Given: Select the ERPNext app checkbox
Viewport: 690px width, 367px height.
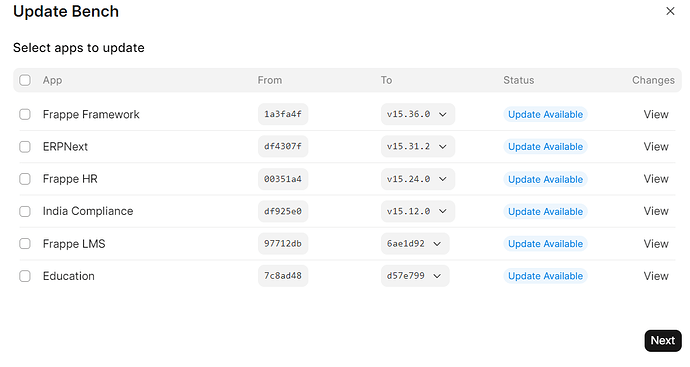Looking at the screenshot, I should point(25,147).
